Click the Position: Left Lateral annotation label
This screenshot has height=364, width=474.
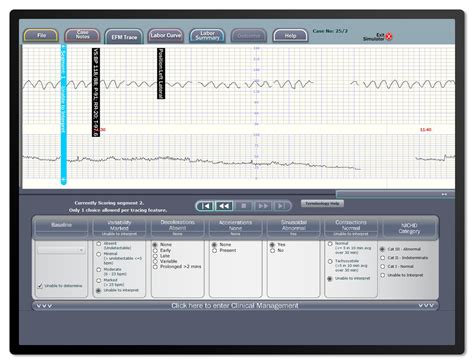pos(161,73)
